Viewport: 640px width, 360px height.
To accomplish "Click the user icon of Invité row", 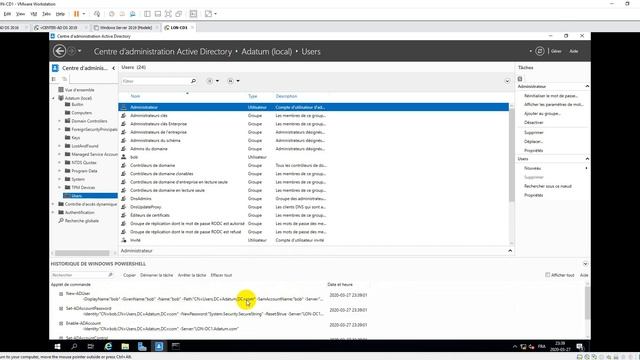I will [x=124, y=240].
